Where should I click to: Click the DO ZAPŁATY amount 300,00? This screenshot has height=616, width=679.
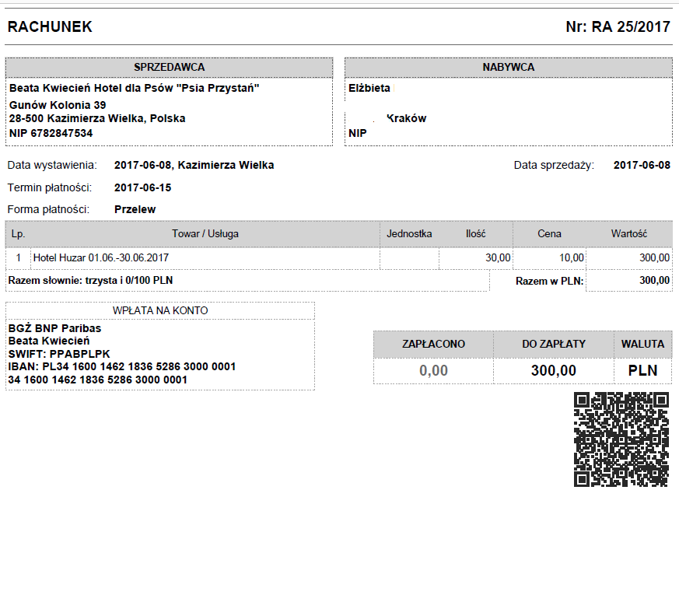(x=554, y=371)
